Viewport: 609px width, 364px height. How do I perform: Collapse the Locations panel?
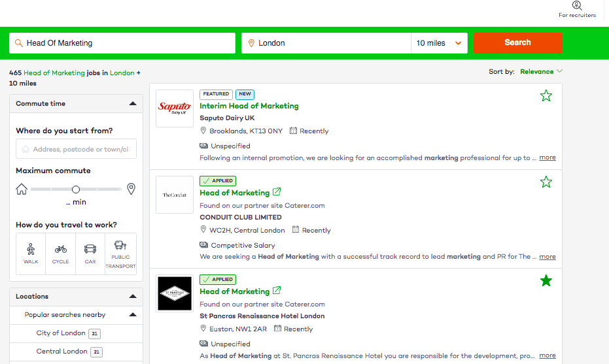(x=133, y=297)
